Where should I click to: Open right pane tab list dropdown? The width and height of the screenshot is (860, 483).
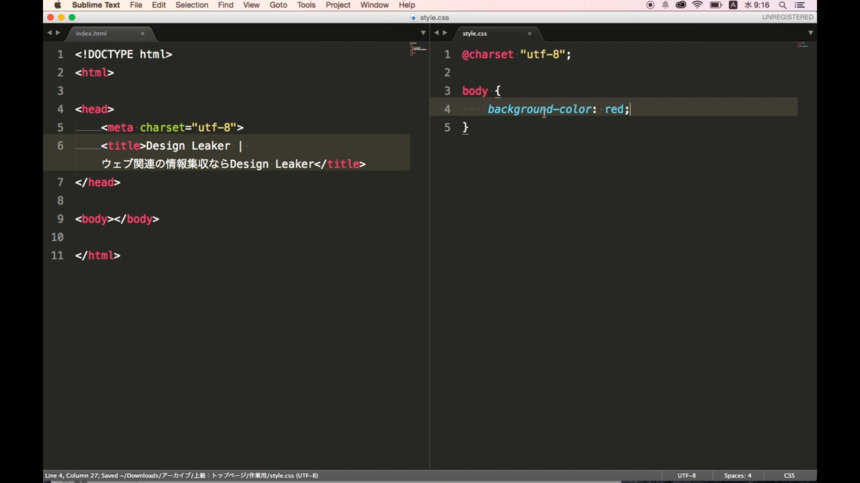(x=810, y=33)
